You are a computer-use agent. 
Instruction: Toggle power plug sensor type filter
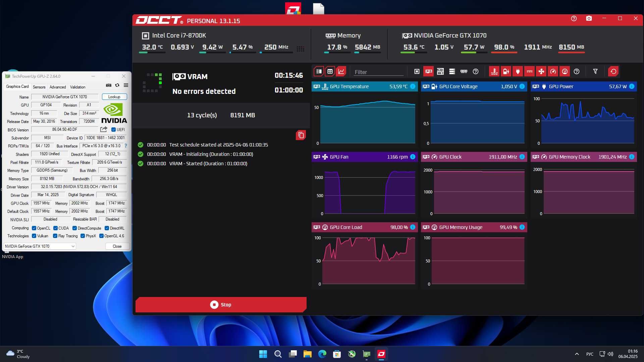518,71
